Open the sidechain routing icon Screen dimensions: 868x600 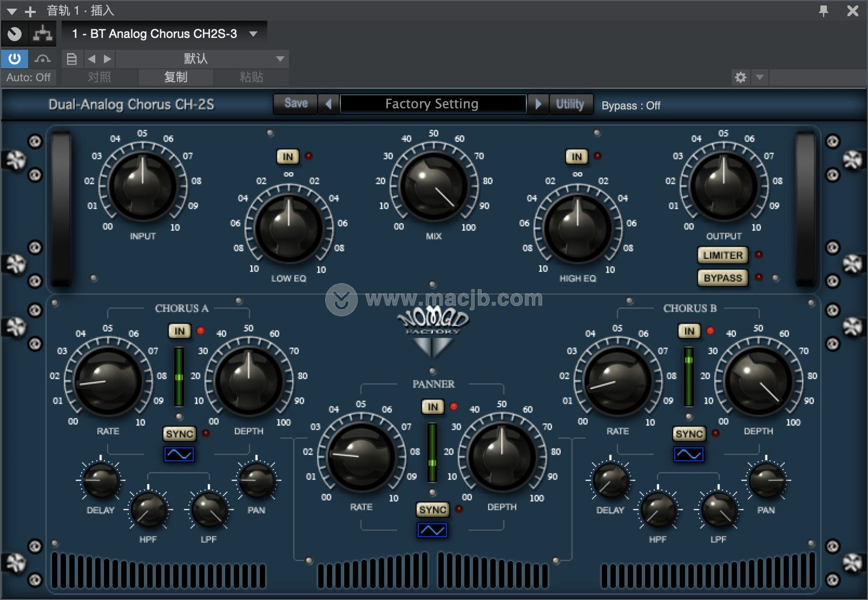[42, 34]
